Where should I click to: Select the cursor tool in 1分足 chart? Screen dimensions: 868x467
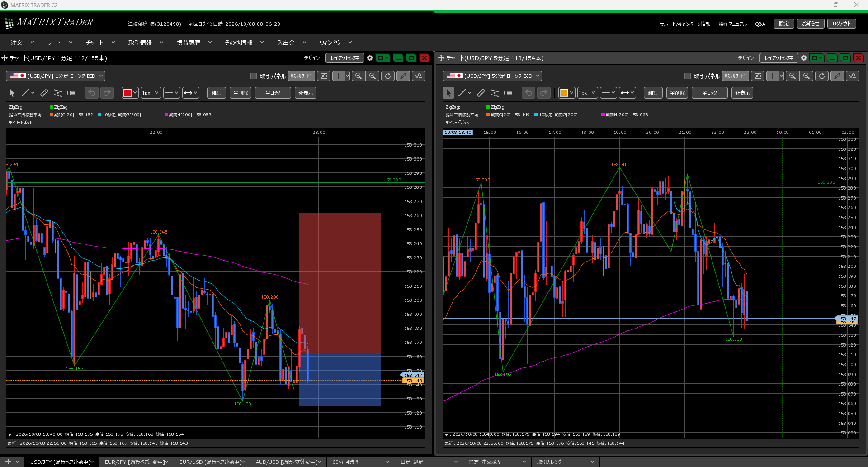[x=12, y=93]
